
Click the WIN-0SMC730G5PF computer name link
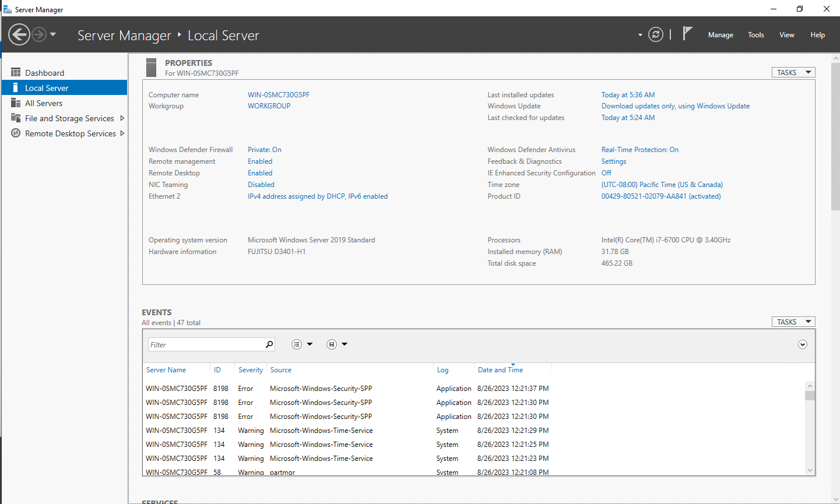point(278,95)
